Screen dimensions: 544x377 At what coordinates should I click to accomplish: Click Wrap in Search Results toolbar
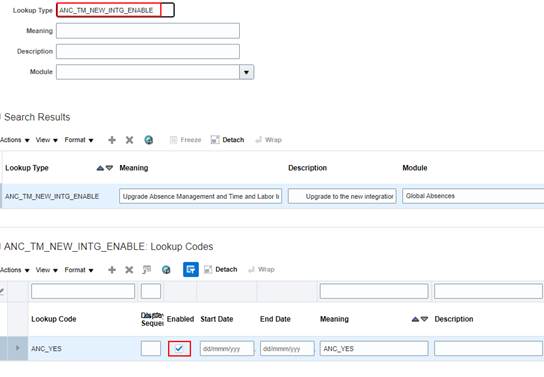268,140
